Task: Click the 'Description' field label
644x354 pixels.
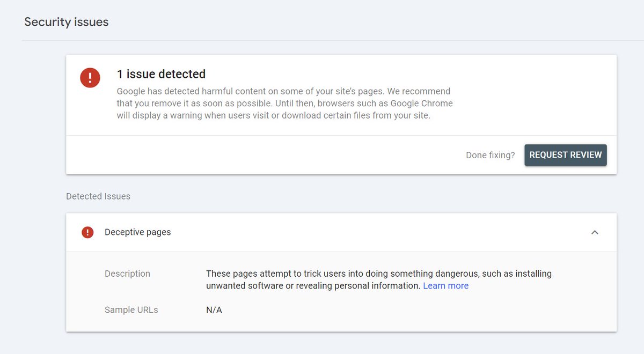Action: (127, 274)
